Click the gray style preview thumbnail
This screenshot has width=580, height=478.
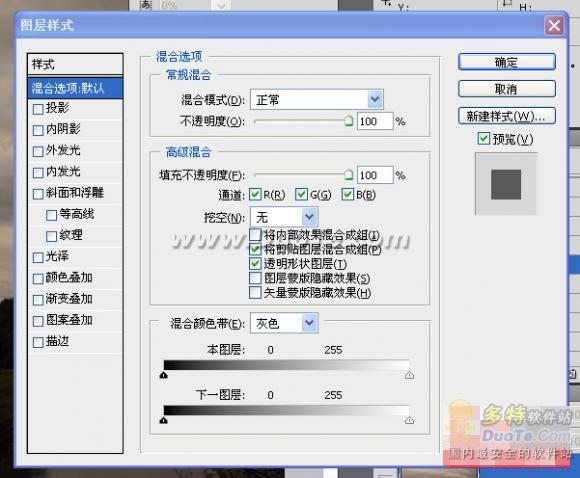pos(506,184)
